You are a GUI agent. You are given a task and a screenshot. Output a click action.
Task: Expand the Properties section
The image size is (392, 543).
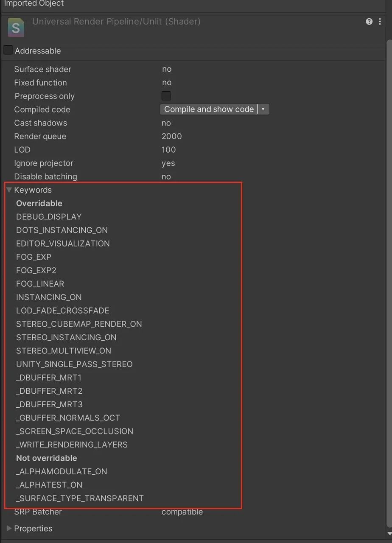[x=9, y=529]
